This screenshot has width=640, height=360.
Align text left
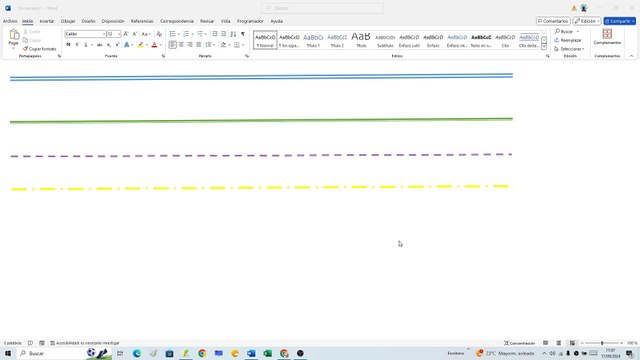click(173, 44)
